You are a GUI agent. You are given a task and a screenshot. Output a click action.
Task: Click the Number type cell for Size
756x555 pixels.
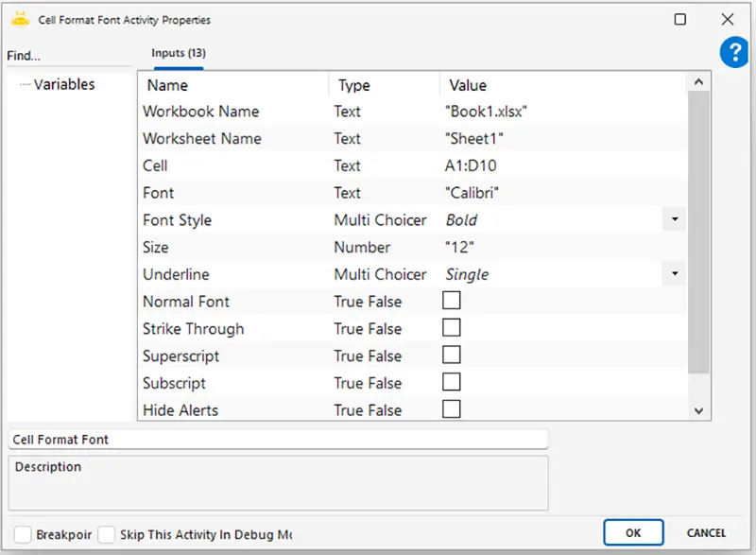point(362,248)
